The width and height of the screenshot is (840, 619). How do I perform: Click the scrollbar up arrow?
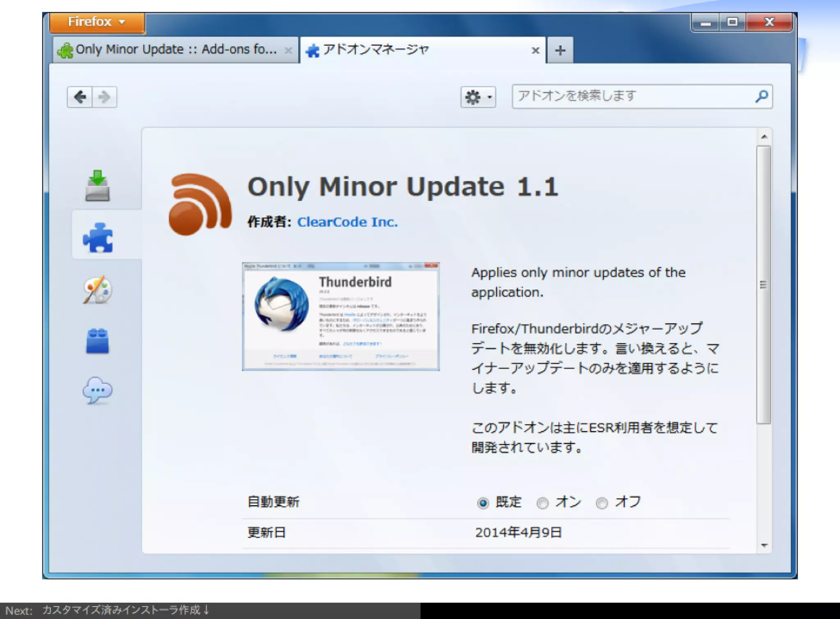[x=764, y=137]
